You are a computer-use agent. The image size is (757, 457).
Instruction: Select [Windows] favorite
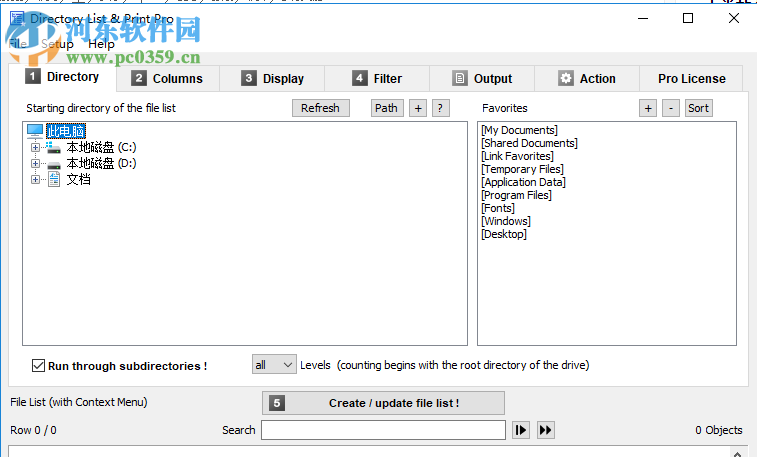tap(506, 222)
